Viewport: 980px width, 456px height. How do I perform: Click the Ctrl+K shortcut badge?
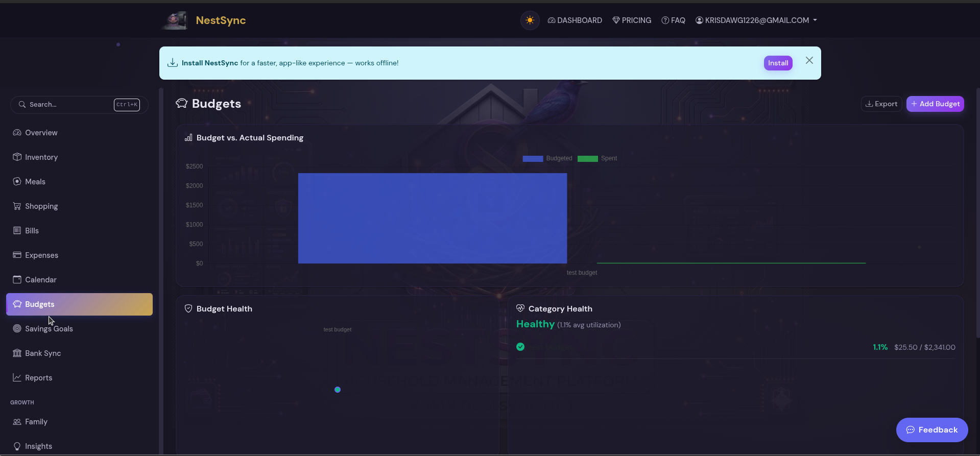[x=127, y=105]
